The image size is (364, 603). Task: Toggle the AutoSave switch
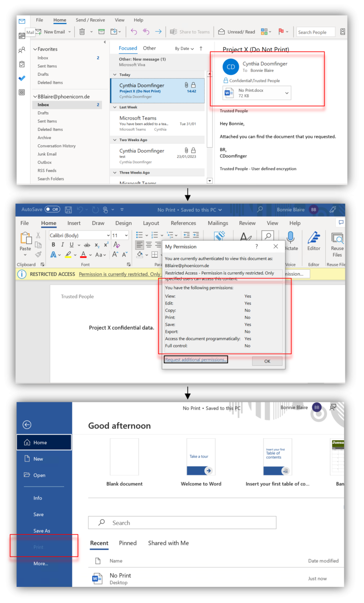(x=52, y=210)
